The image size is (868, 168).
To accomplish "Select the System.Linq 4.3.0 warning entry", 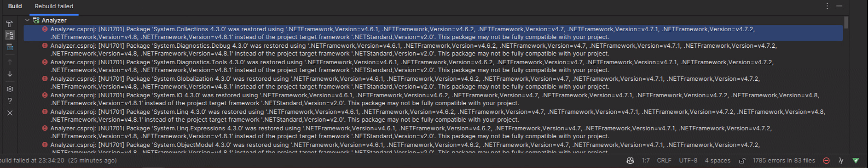I will tap(433, 116).
